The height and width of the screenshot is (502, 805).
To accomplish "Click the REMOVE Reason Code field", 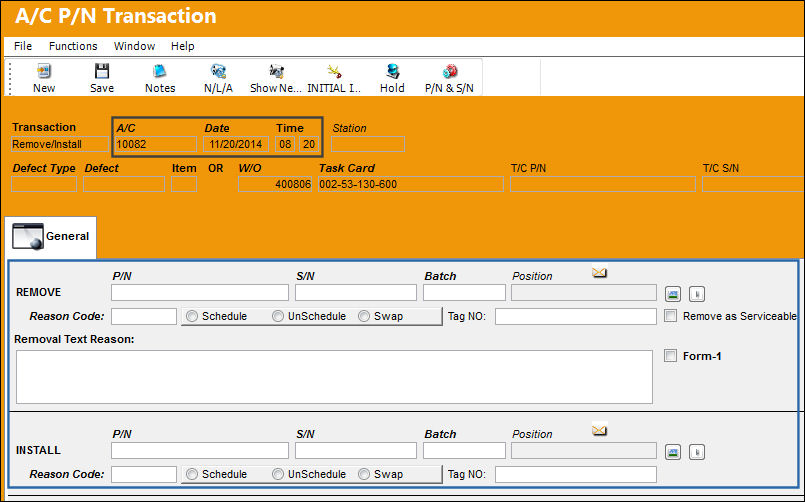I will [144, 316].
